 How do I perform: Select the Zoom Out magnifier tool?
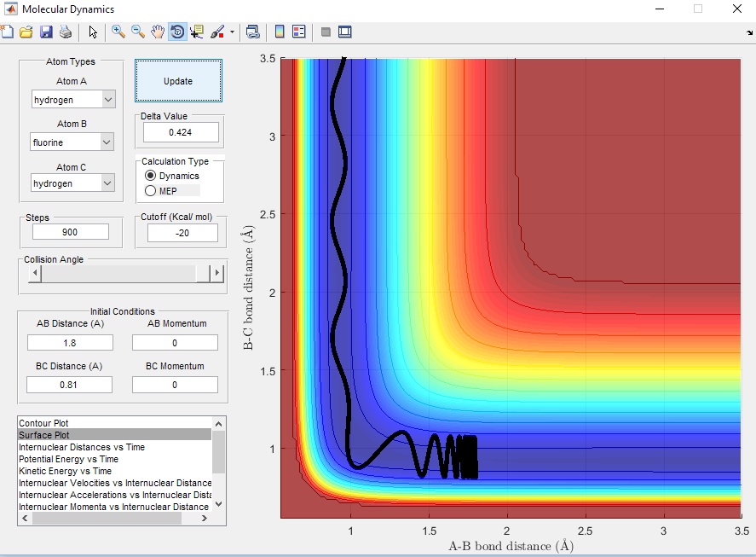point(138,32)
